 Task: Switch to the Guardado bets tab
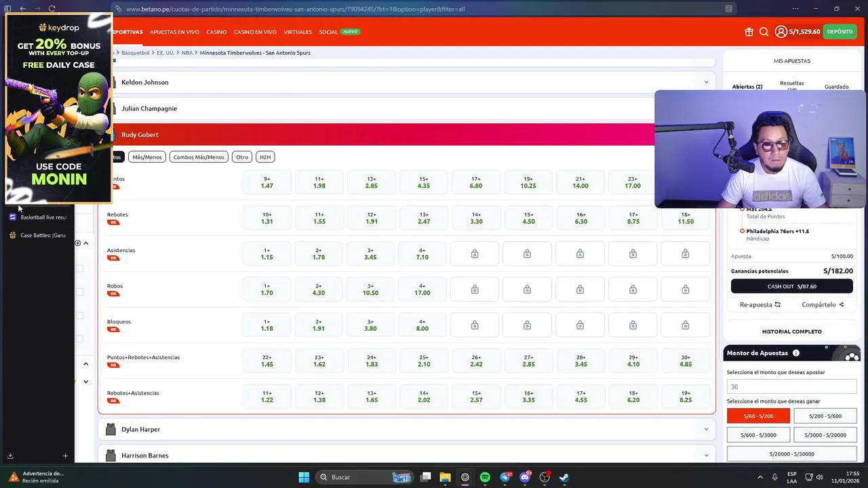click(836, 87)
